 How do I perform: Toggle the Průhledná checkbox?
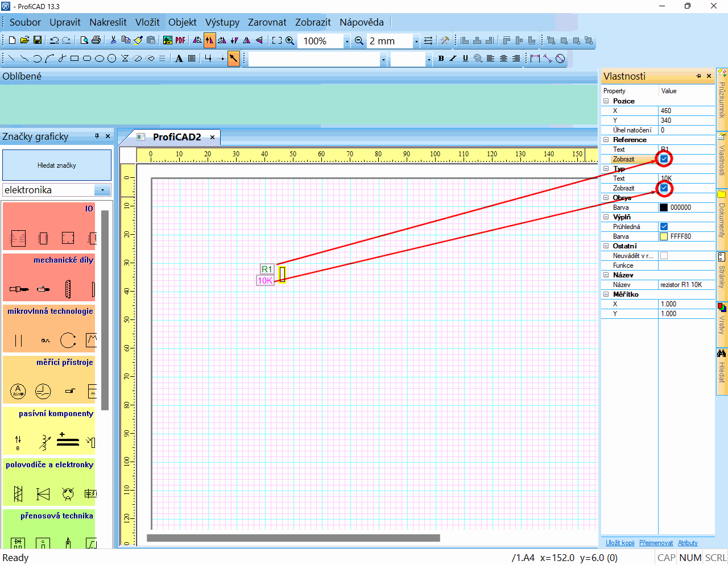(664, 227)
